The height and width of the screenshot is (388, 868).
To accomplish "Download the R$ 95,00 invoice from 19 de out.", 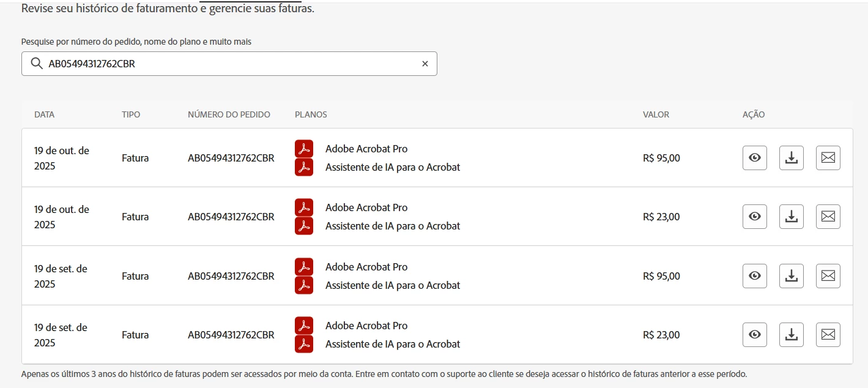I will click(x=791, y=158).
